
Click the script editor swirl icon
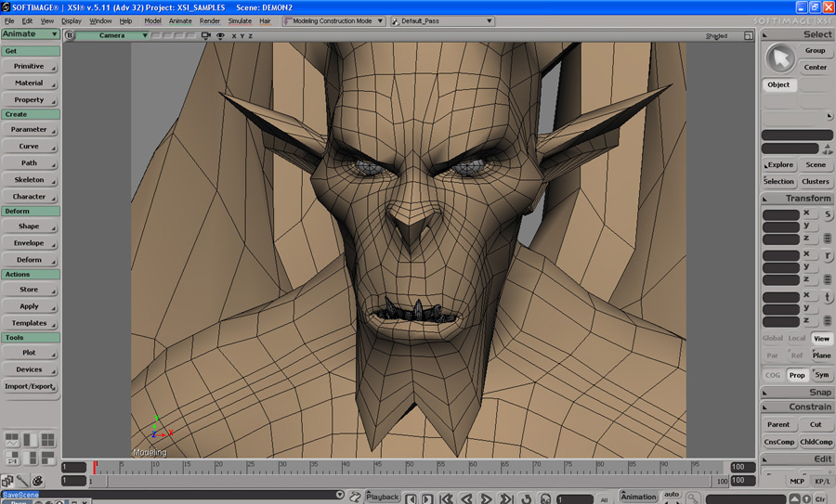pyautogui.click(x=355, y=498)
